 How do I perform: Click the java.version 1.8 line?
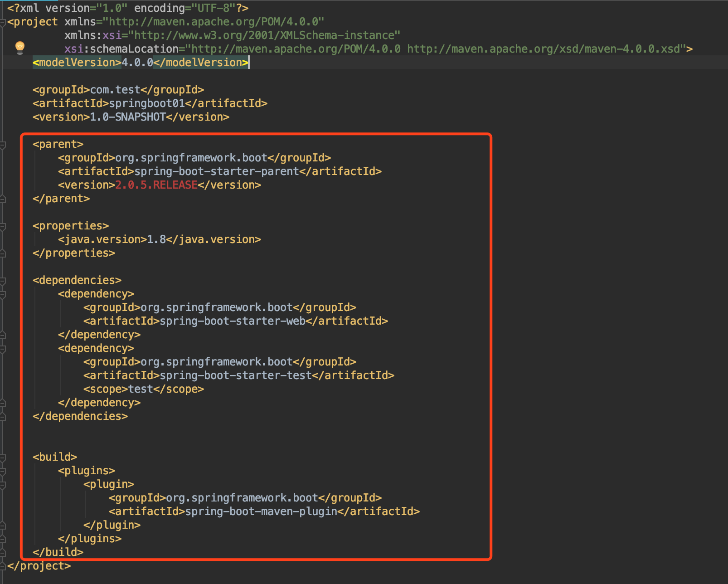[160, 239]
